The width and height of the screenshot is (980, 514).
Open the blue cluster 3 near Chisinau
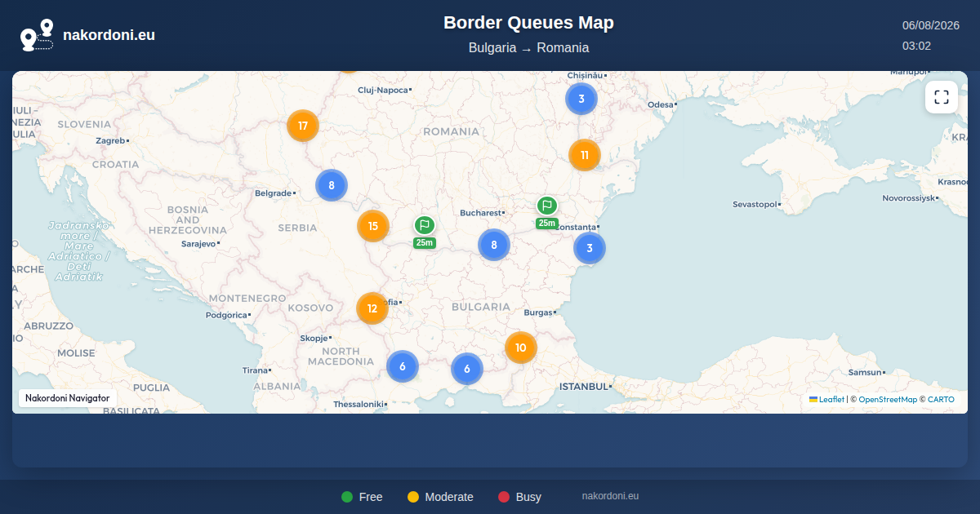pos(581,99)
